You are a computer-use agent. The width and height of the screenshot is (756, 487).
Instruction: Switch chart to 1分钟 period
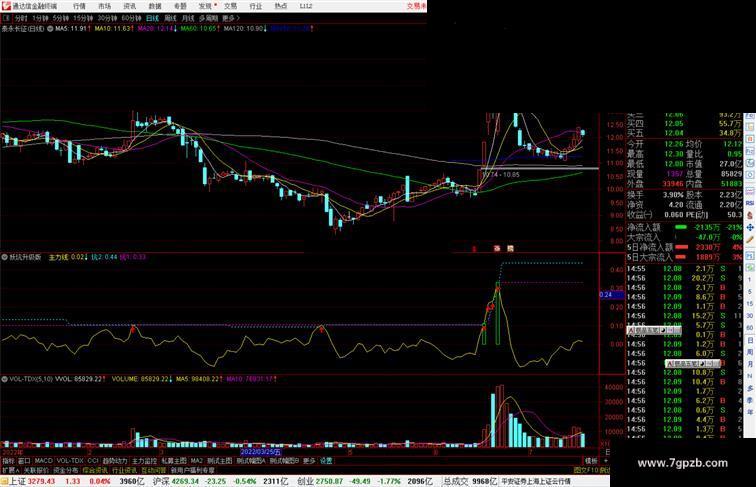pos(40,18)
